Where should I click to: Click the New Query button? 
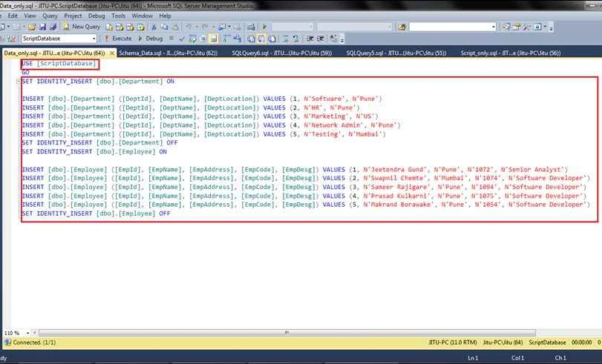82,27
